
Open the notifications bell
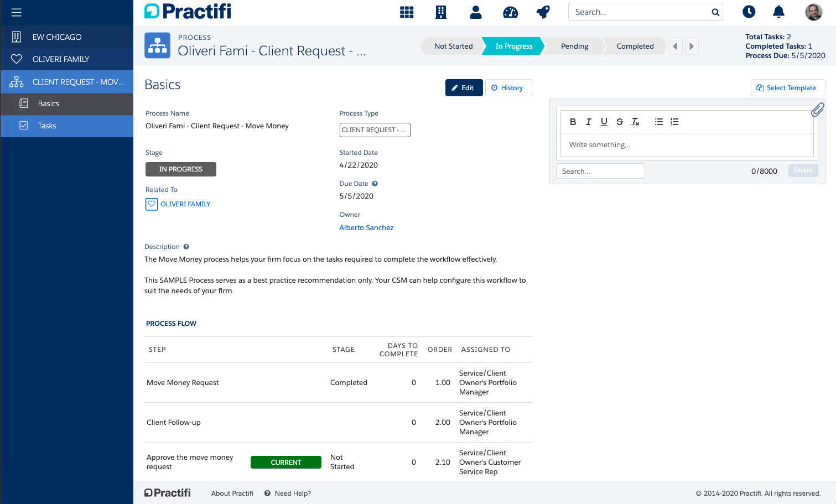[779, 12]
